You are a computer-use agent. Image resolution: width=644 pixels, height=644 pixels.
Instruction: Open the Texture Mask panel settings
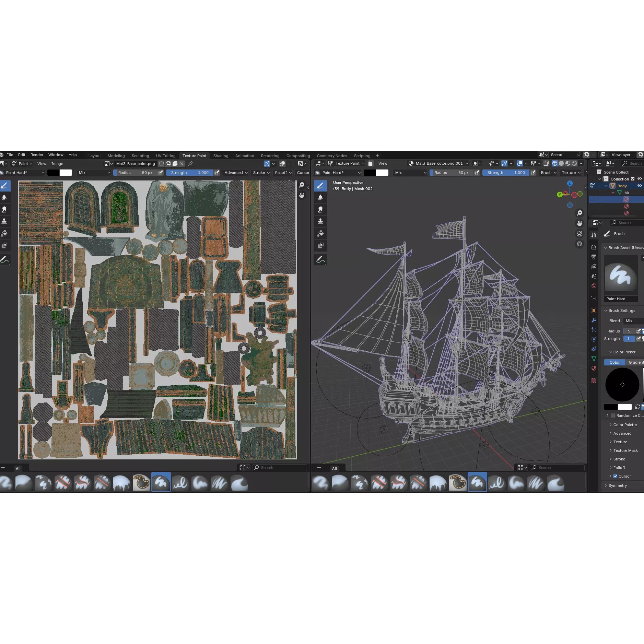624,450
